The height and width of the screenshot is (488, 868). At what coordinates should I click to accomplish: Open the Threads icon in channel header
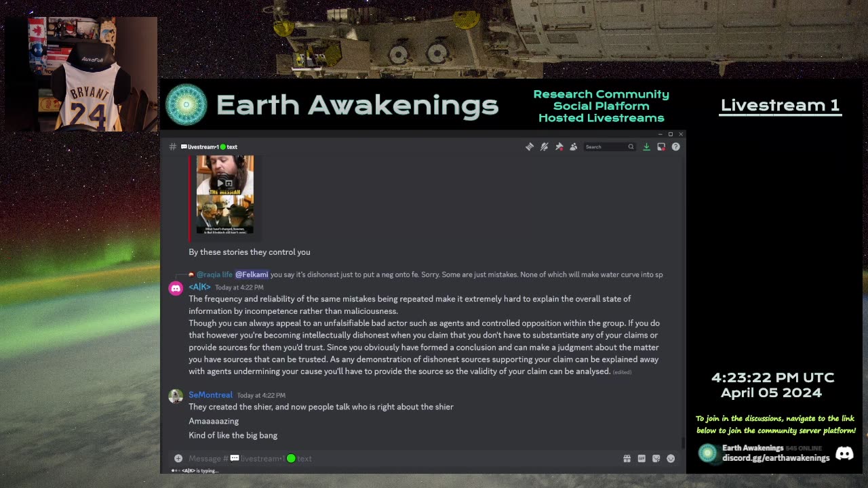(530, 146)
